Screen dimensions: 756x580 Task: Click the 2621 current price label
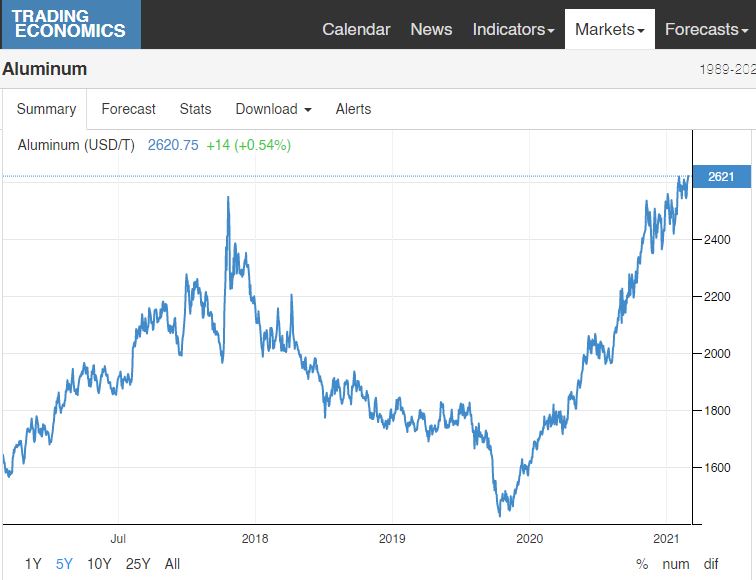(x=721, y=177)
